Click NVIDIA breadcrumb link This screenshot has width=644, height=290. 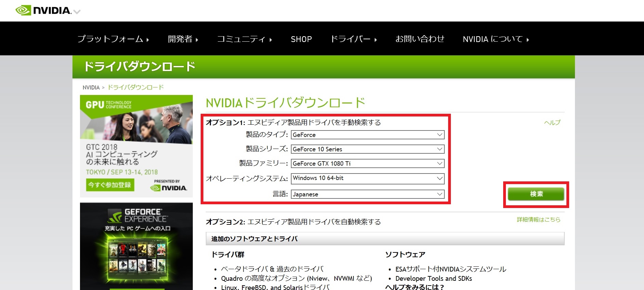click(91, 87)
